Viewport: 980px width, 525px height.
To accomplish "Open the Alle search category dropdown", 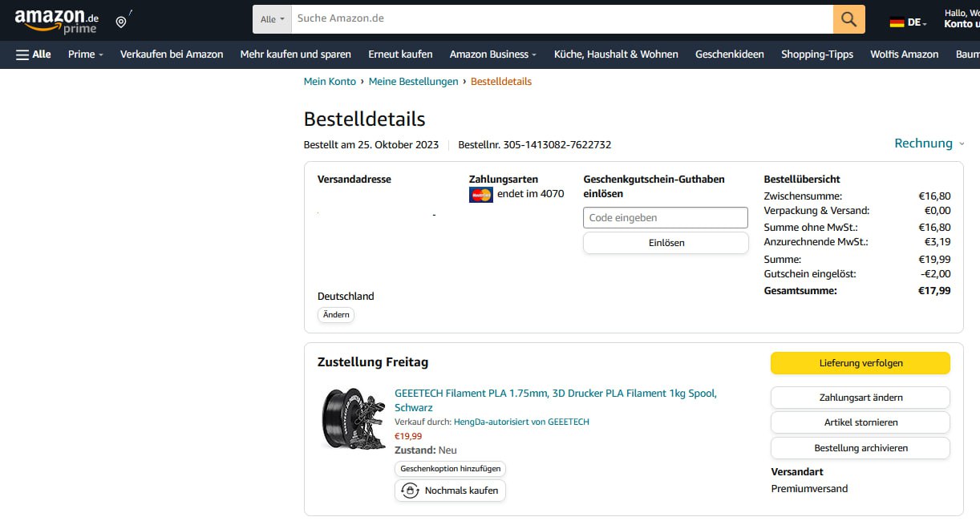I will pyautogui.click(x=273, y=19).
